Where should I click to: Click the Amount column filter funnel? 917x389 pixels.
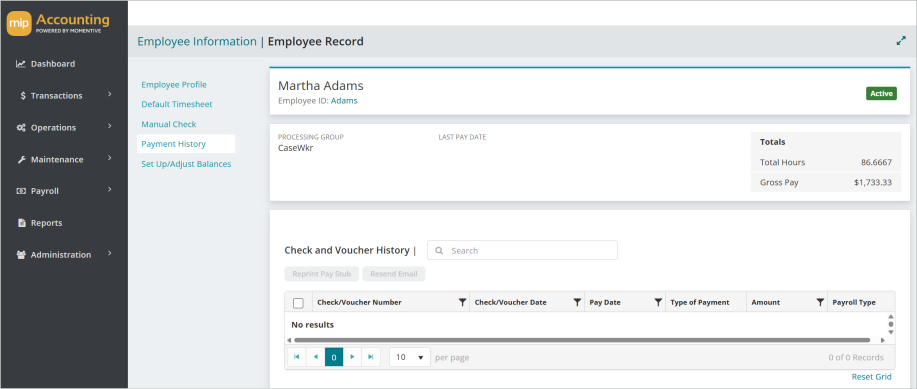820,302
